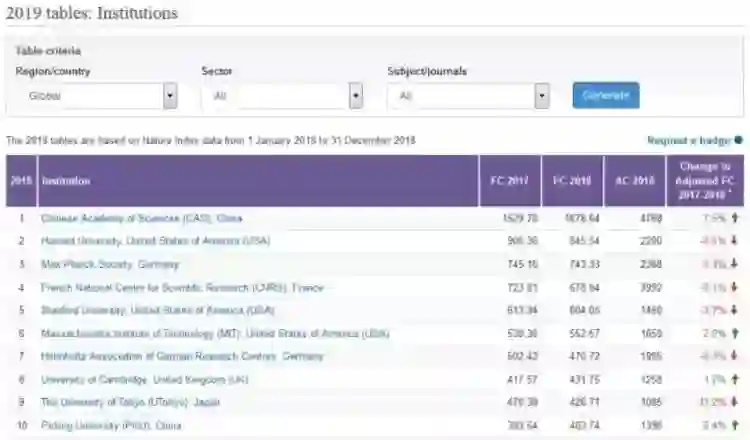The height and width of the screenshot is (440, 750).
Task: Open the University of Cambridge link
Action: [x=144, y=380]
